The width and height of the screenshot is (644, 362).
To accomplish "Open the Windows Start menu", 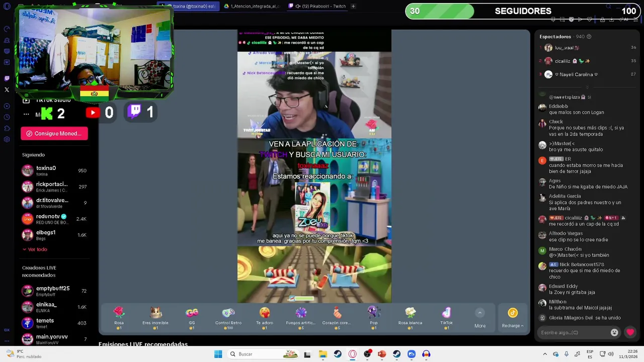I will pos(218,354).
